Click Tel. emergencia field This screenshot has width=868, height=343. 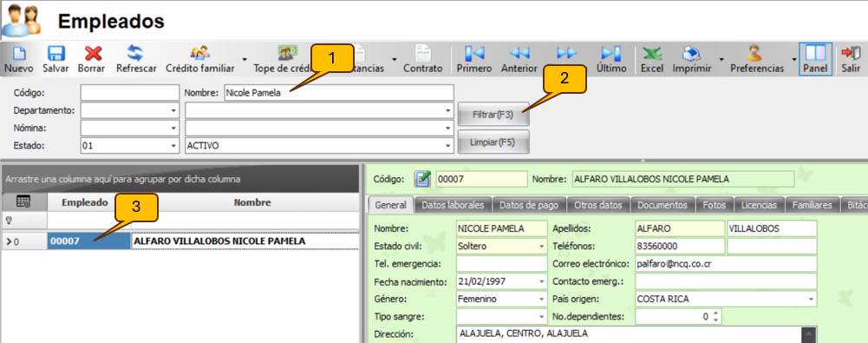coord(501,264)
